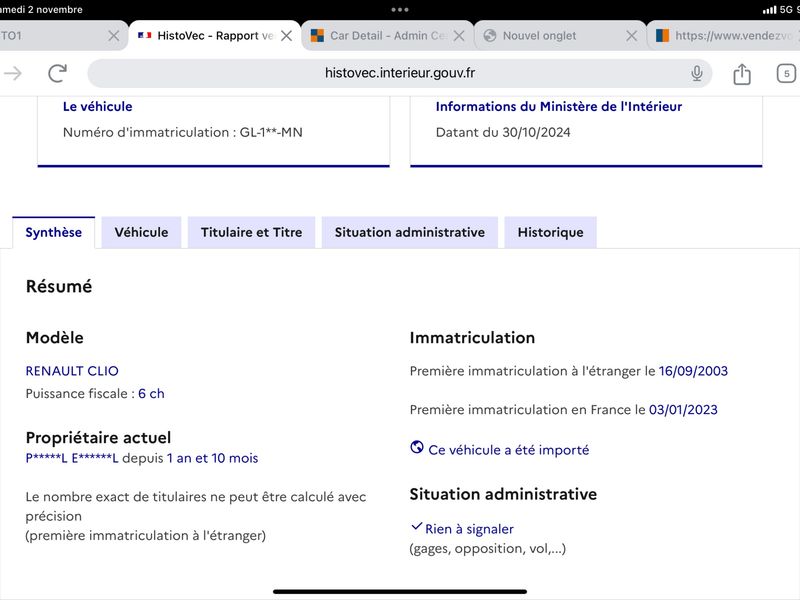Tap 'Ce véhicule a été importé' text
The image size is (800, 600).
pyautogui.click(x=509, y=450)
